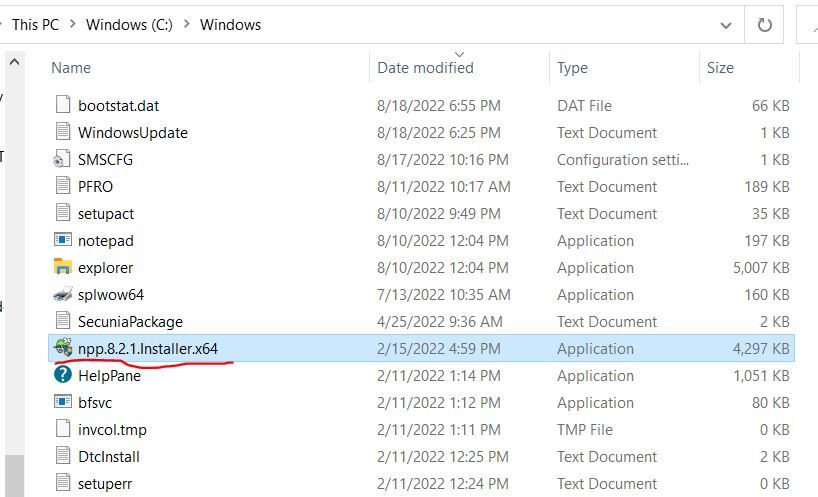The width and height of the screenshot is (818, 497).
Task: Click the 5,007 KB size value
Action: (761, 268)
